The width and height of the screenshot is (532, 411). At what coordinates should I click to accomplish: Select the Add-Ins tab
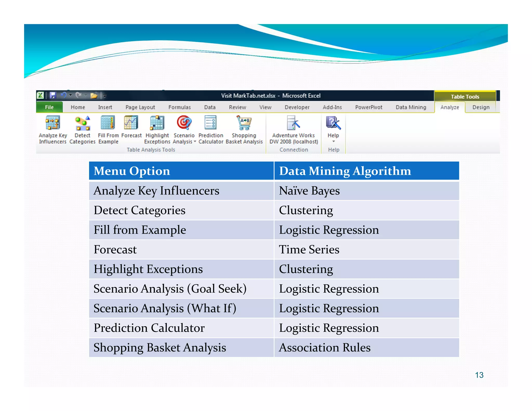coord(332,107)
